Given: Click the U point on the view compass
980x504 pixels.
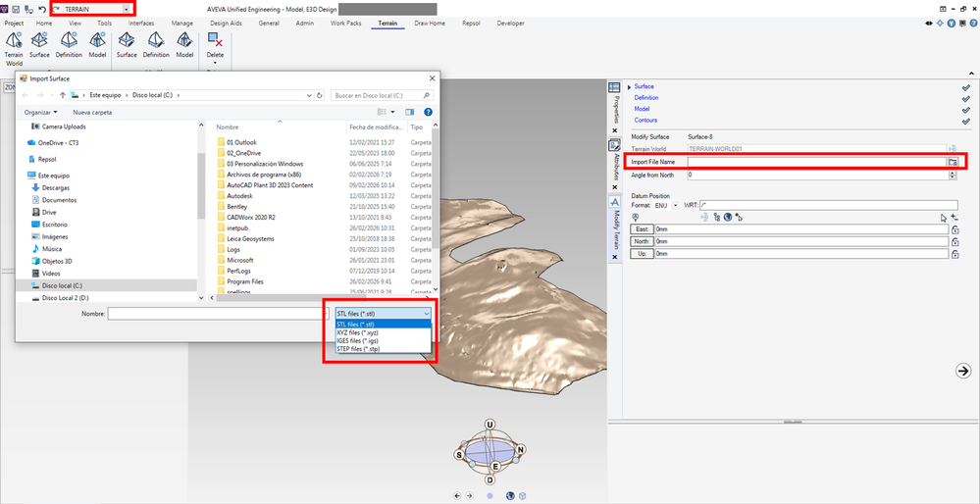Looking at the screenshot, I should pyautogui.click(x=490, y=425).
